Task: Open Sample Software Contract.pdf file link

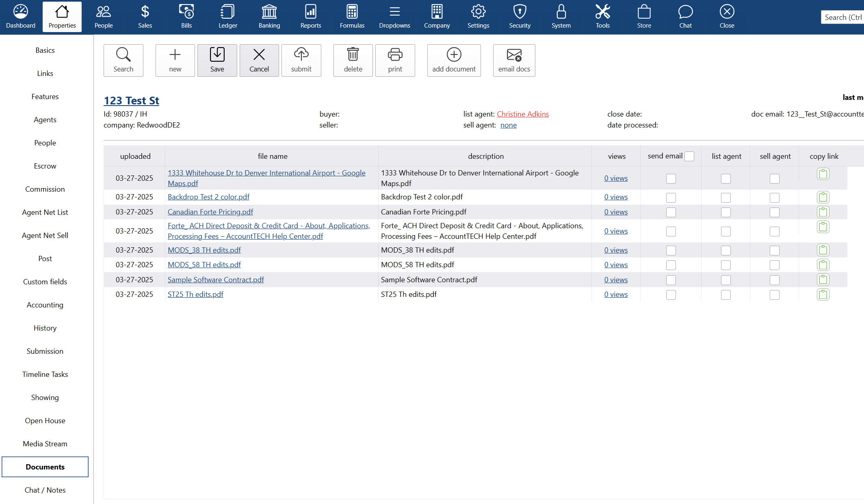Action: tap(216, 280)
